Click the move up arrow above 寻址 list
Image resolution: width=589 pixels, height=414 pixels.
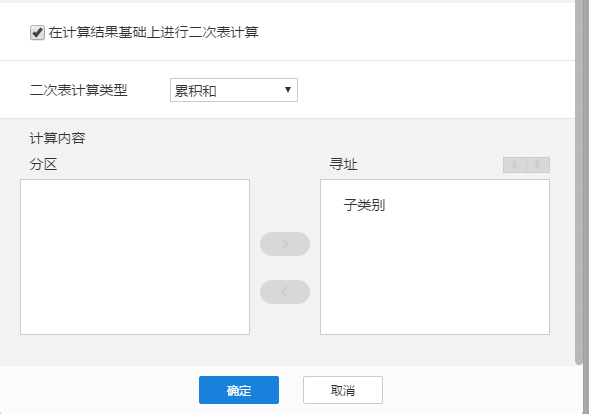[538, 165]
